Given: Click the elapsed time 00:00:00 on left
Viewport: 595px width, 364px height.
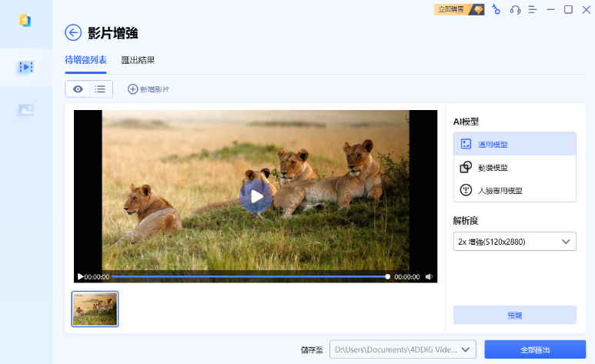Looking at the screenshot, I should pos(97,277).
